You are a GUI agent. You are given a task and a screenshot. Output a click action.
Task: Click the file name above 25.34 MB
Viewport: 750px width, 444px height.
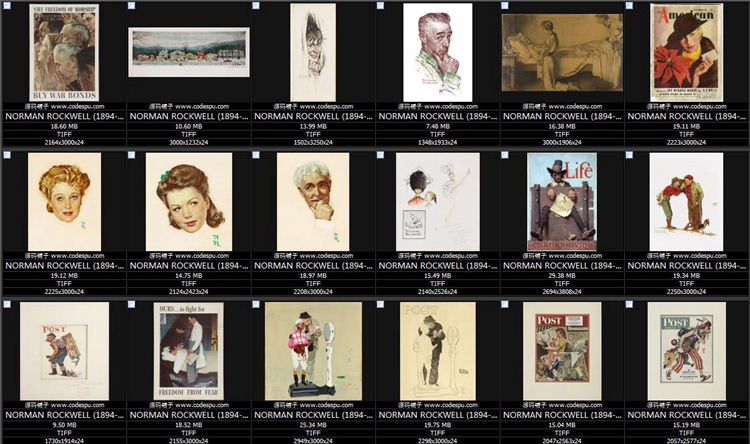point(313,415)
